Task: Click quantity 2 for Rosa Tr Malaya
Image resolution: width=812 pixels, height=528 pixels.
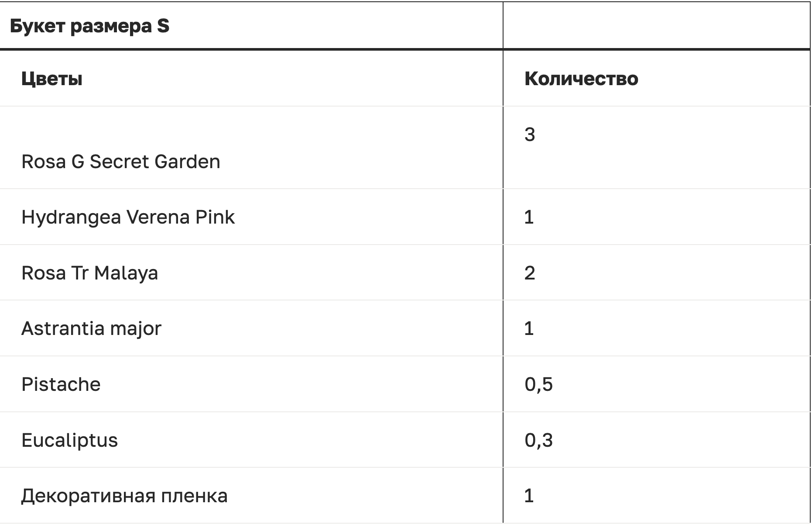Action: [x=530, y=273]
